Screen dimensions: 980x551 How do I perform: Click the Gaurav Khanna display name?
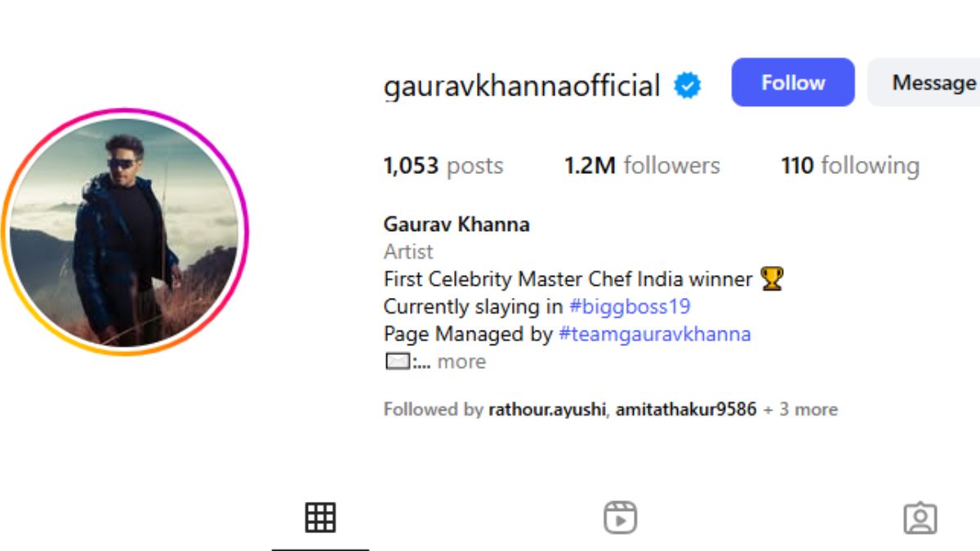pos(457,224)
